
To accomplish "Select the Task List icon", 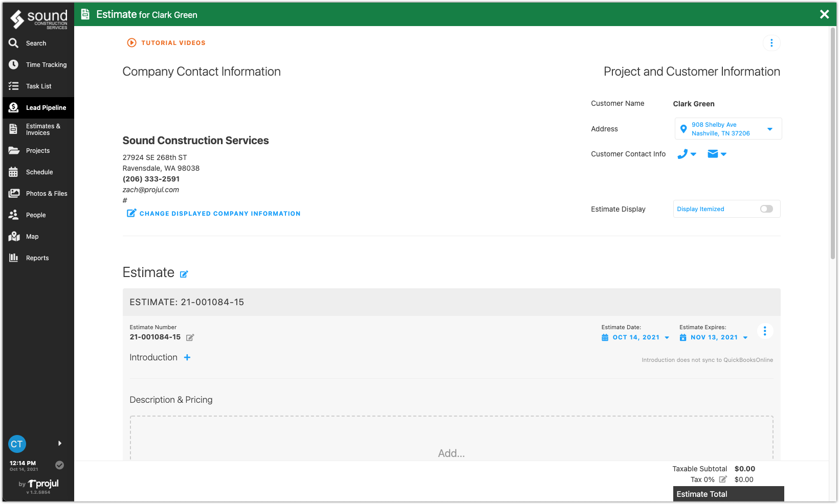I will point(14,86).
